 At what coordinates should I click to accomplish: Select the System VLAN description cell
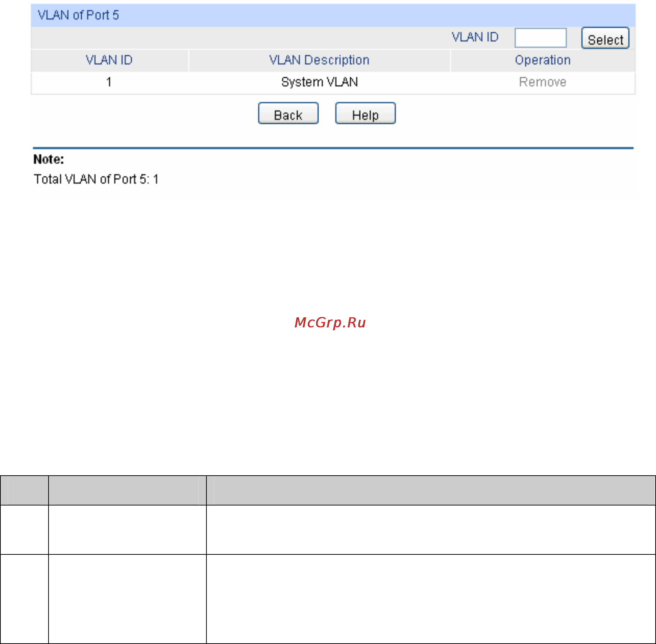(x=319, y=82)
